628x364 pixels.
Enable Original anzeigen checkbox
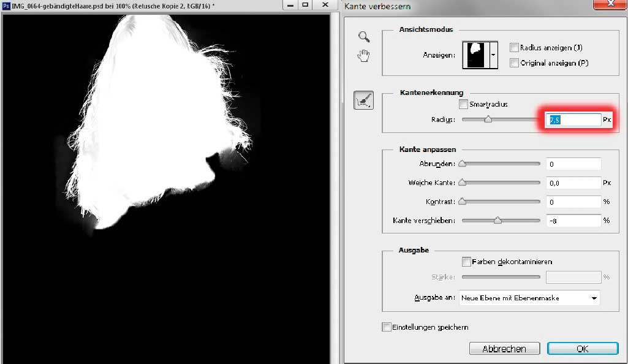[515, 63]
